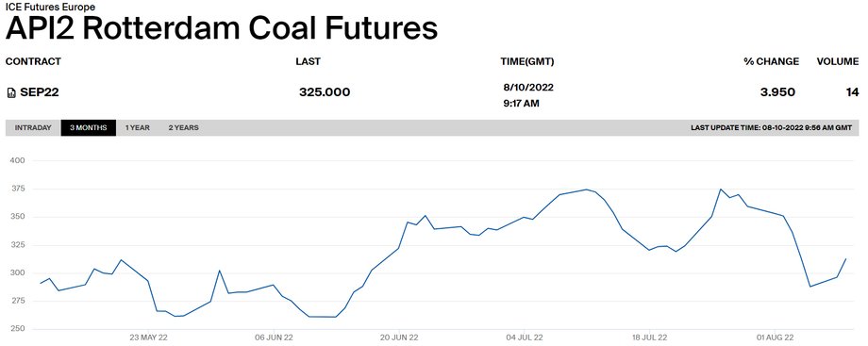Open the SEP22 contract link

pos(40,92)
